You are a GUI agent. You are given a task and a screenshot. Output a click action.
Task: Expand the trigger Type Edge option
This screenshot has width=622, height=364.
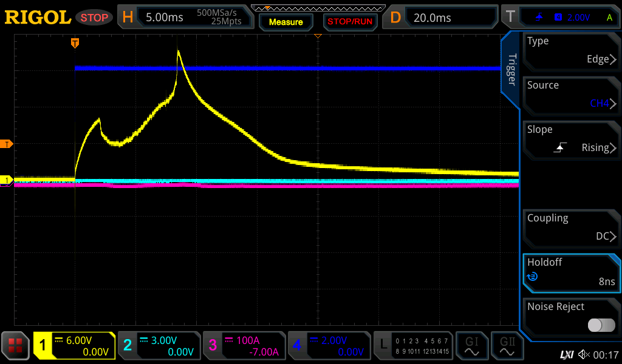click(x=570, y=50)
